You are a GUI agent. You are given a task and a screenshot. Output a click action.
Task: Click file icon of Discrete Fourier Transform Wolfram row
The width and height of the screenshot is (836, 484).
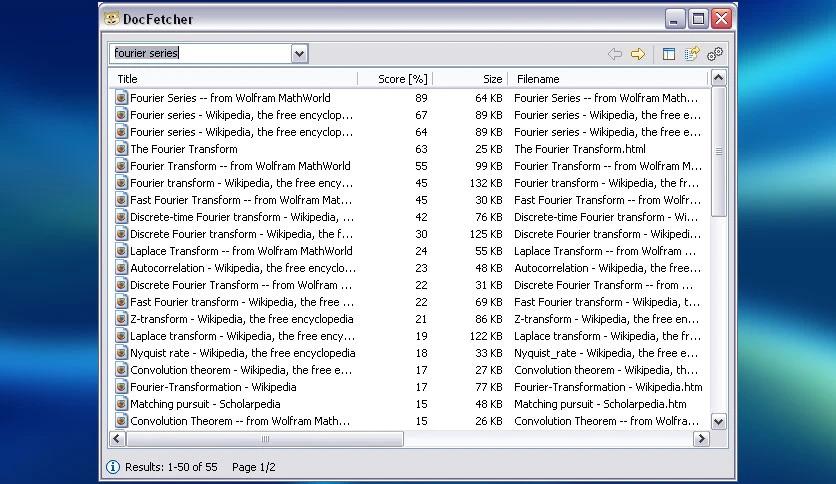(x=122, y=285)
